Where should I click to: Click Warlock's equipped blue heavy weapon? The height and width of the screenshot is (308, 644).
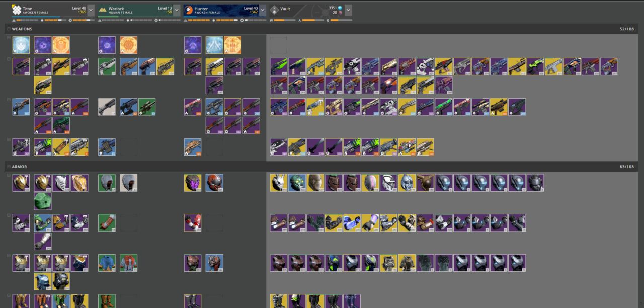click(x=107, y=147)
